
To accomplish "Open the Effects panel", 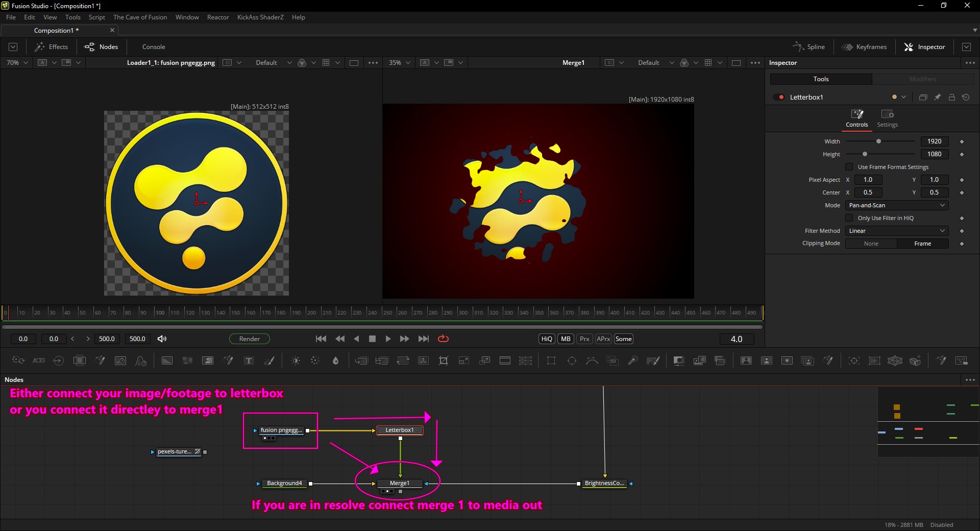I will pos(51,47).
